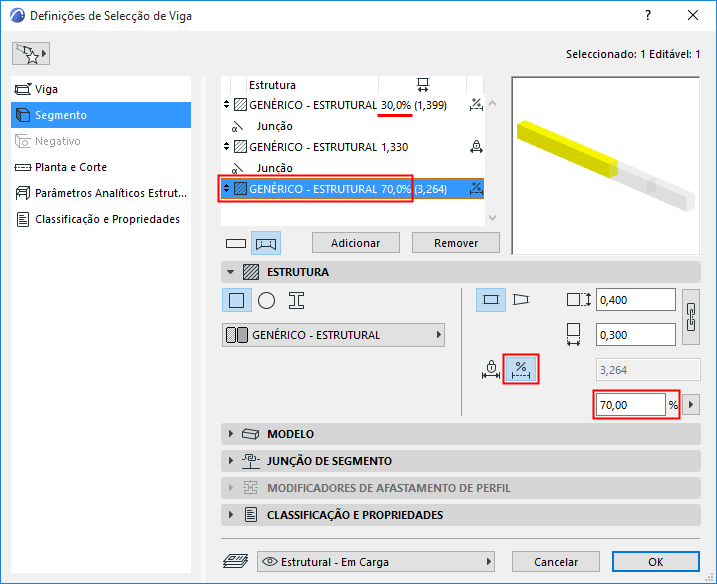Expand the JUNÇÃO DE SEGMENTO panel
Image resolution: width=717 pixels, height=584 pixels.
[x=230, y=461]
